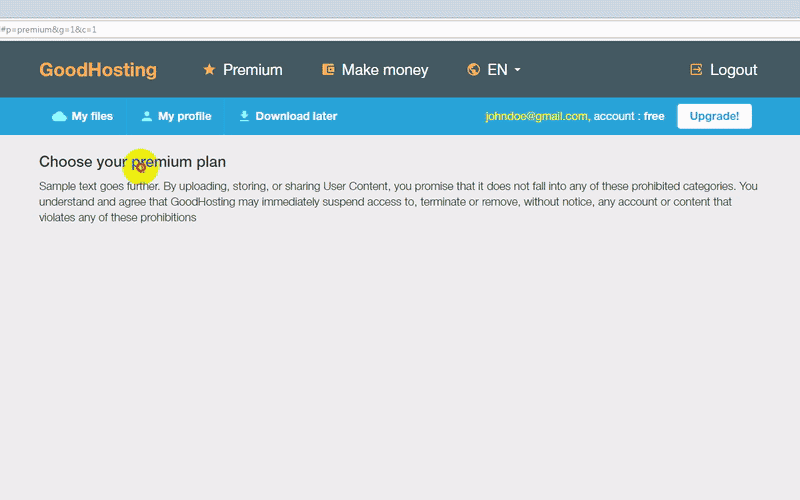Open the Premium menu item
Image resolution: width=800 pixels, height=500 pixels.
[252, 70]
